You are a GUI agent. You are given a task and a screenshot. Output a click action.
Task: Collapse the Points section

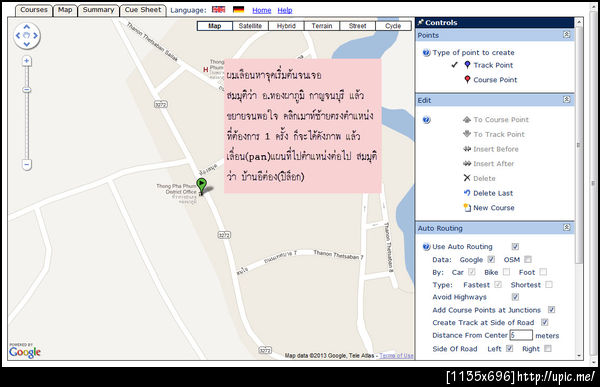click(567, 35)
